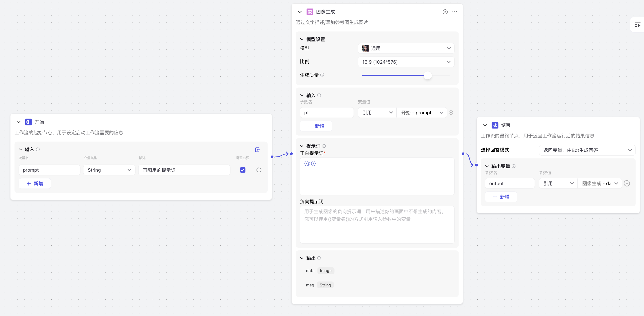Collapse the 输出 section in 图像生成

pos(302,258)
